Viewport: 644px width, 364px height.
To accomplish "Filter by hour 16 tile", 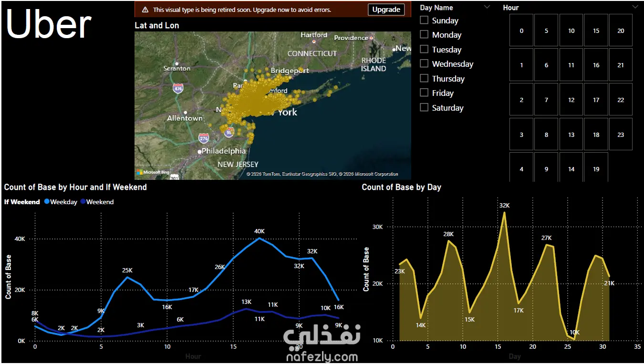I will click(596, 65).
